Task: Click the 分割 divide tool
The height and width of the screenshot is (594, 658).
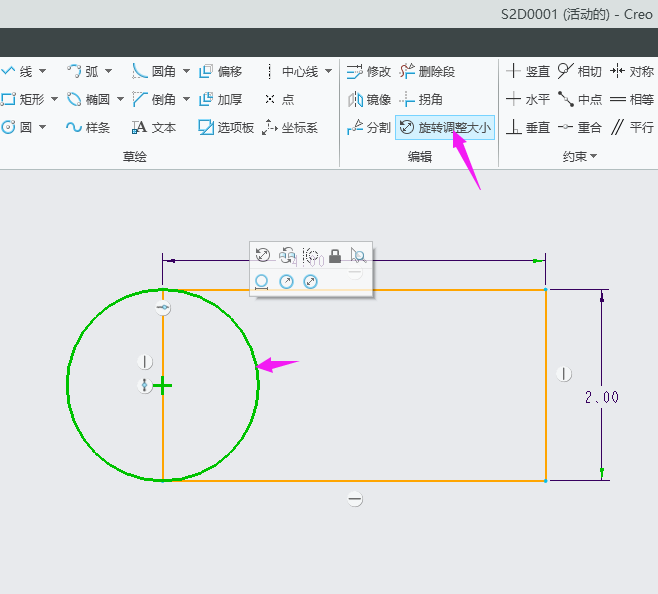Action: pyautogui.click(x=369, y=127)
